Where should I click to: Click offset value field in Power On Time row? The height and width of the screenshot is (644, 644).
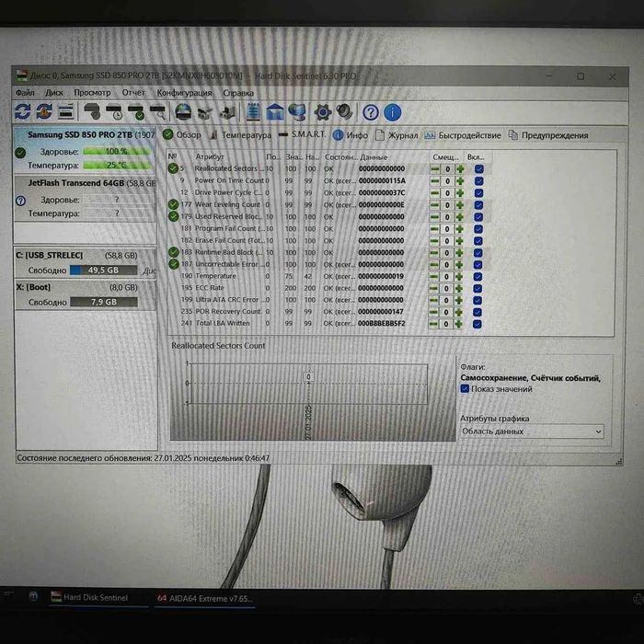(448, 181)
